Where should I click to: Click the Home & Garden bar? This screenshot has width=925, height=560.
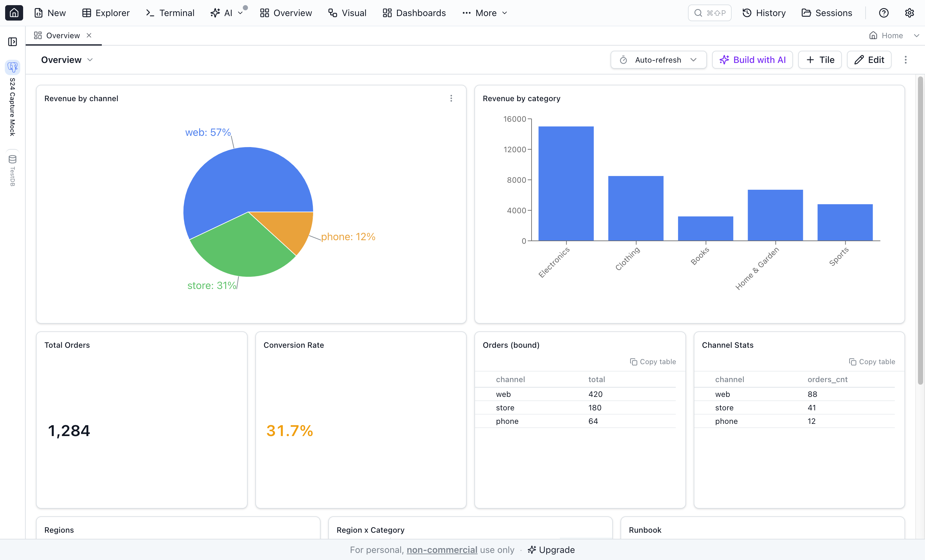tap(775, 215)
